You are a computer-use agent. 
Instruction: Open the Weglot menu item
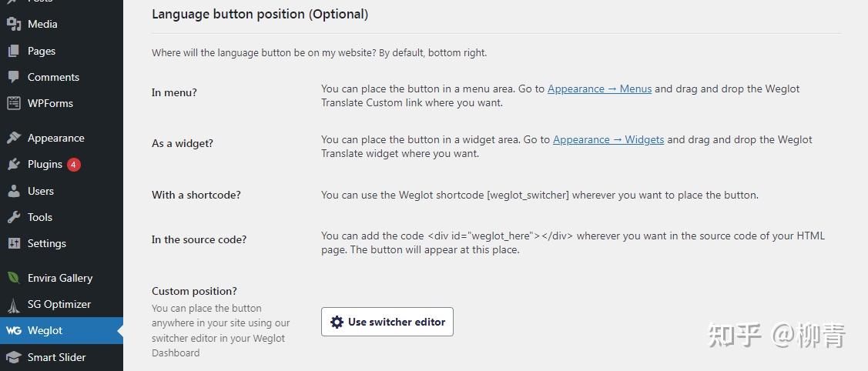click(45, 330)
